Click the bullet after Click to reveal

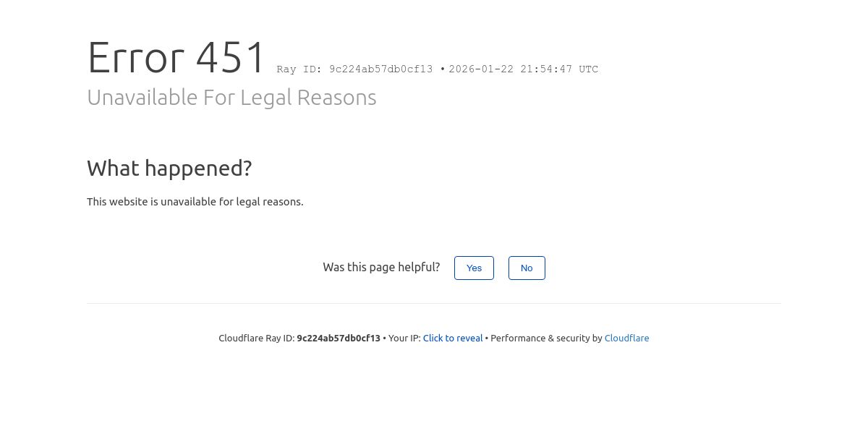pyautogui.click(x=486, y=338)
